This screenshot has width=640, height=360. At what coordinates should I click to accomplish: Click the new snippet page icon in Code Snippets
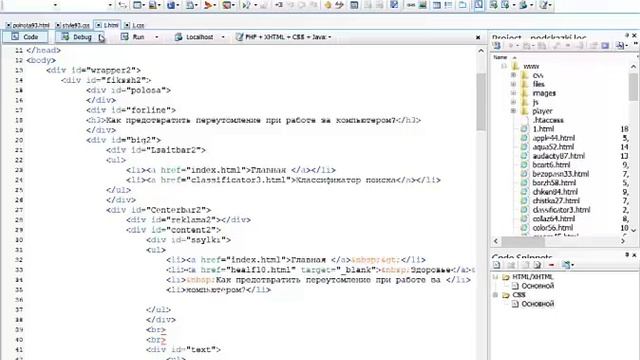coord(497,265)
